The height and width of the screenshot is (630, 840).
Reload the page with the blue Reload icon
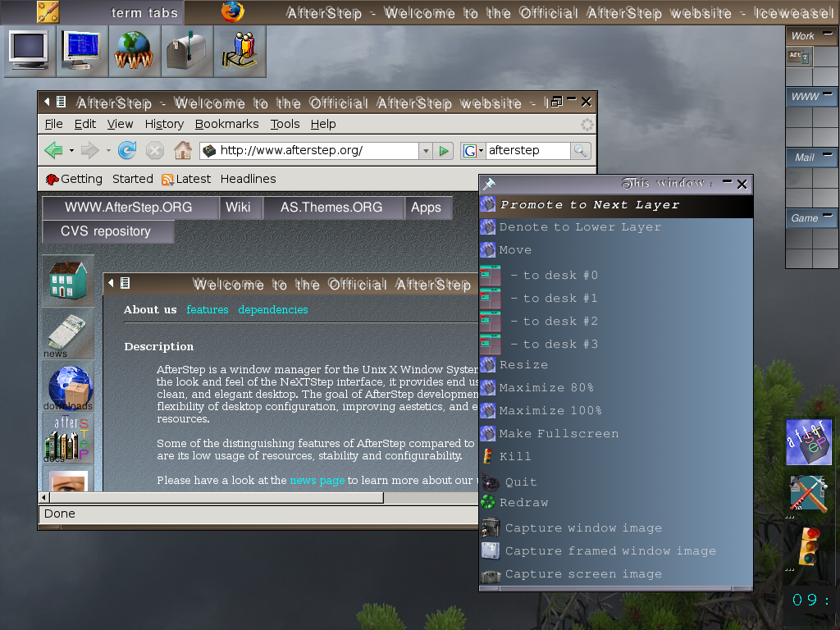click(x=127, y=151)
